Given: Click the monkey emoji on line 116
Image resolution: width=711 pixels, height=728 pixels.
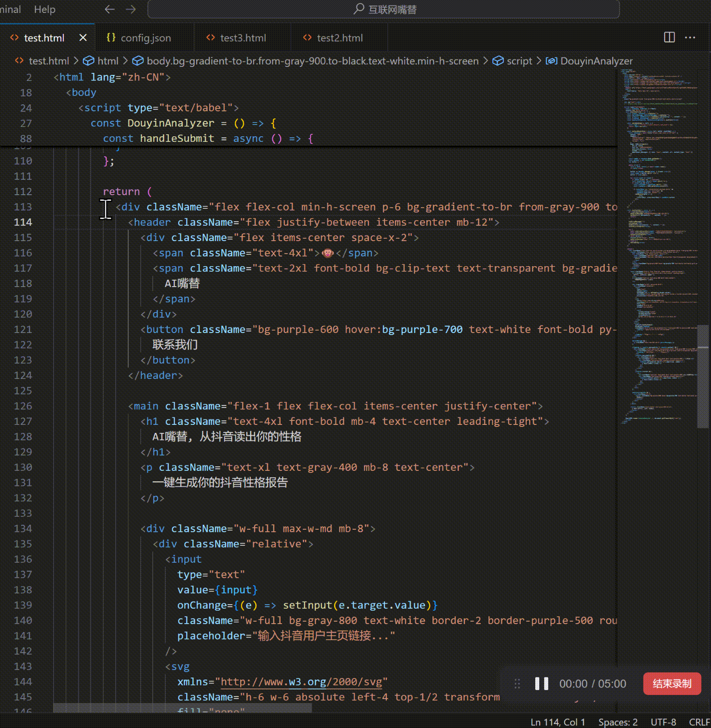Looking at the screenshot, I should coord(328,253).
